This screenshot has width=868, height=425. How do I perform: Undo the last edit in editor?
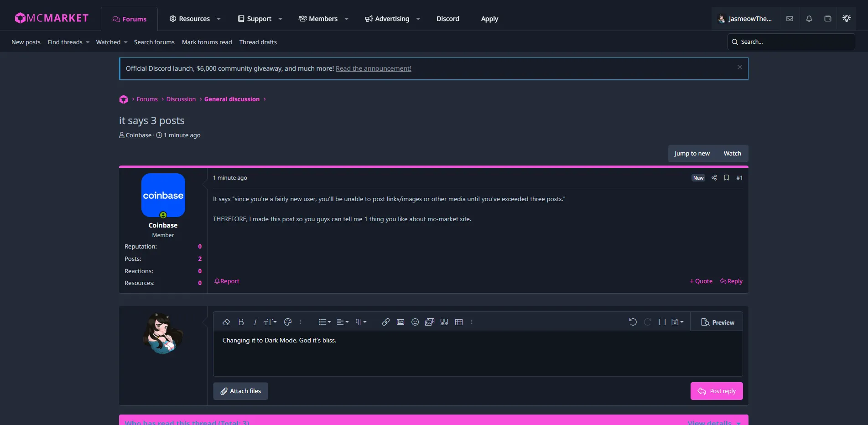coord(633,322)
